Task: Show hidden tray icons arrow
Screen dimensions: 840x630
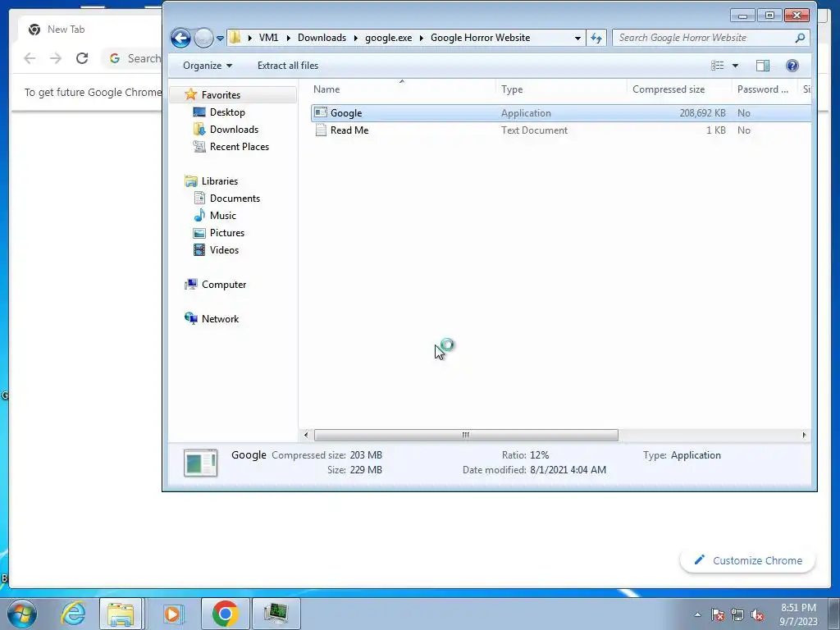Action: [697, 615]
